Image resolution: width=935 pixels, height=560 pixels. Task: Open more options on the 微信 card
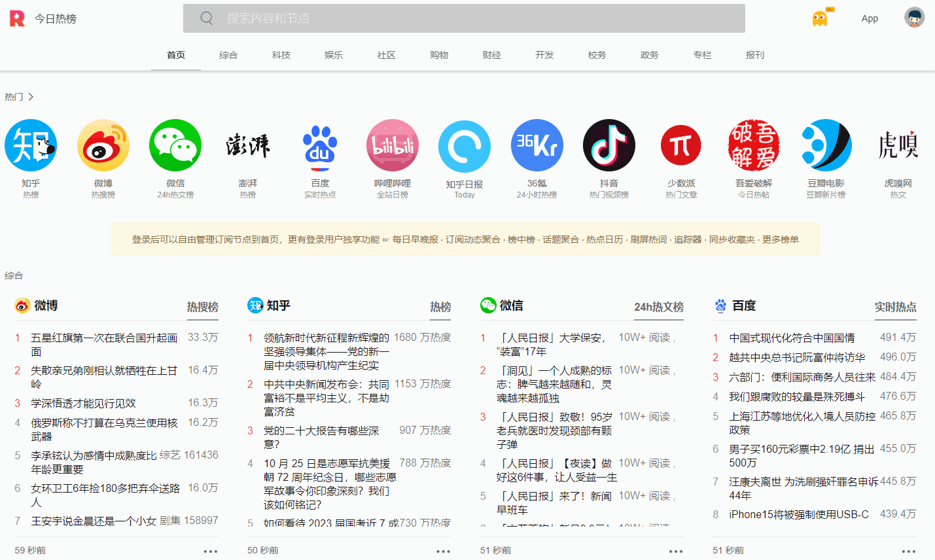(x=676, y=551)
